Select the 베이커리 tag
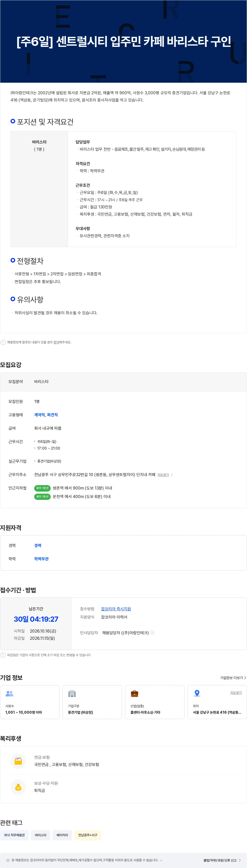The image size is (247, 868). pyautogui.click(x=62, y=835)
